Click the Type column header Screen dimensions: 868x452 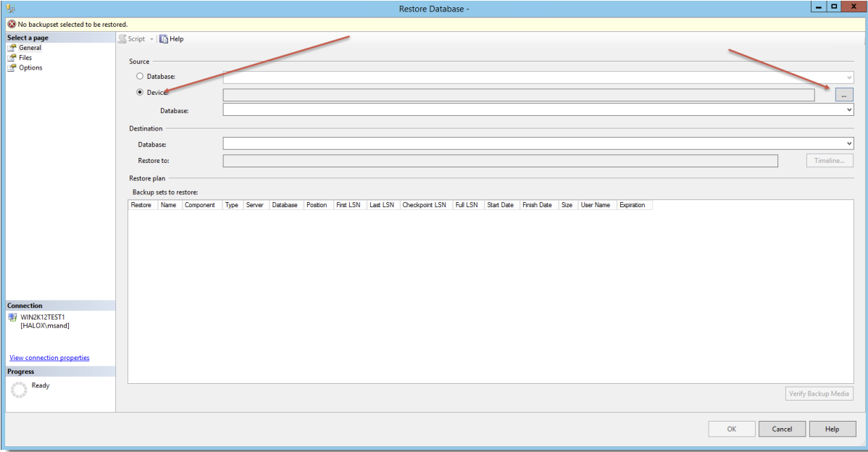pos(233,205)
